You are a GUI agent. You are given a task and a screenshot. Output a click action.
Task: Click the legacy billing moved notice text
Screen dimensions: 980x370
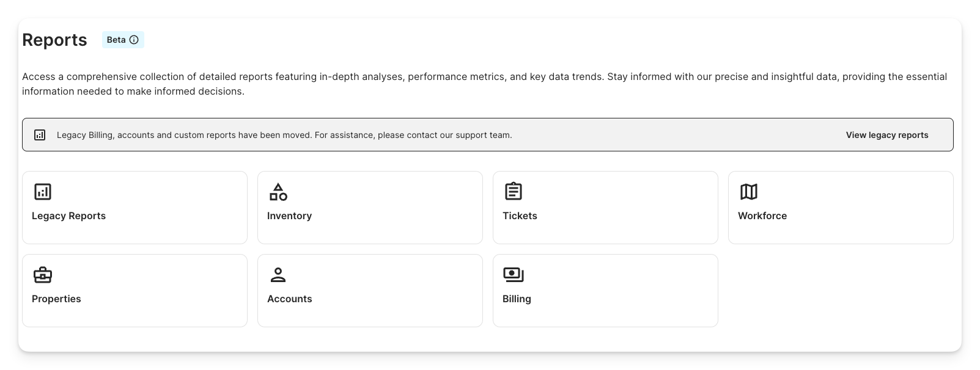[284, 135]
